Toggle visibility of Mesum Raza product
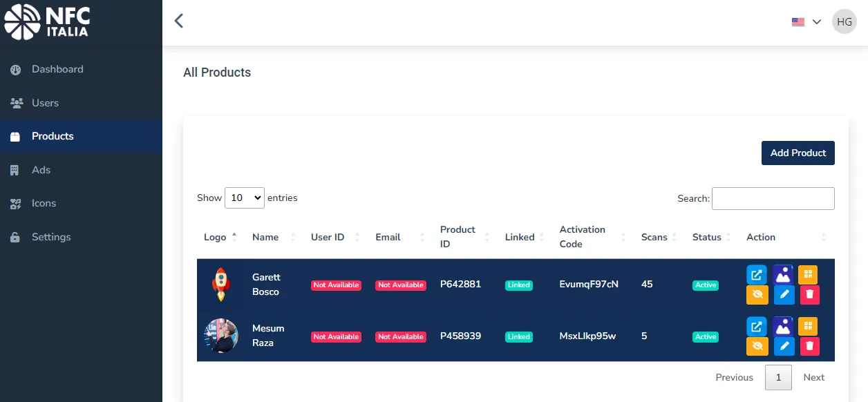The image size is (868, 402). (x=757, y=346)
